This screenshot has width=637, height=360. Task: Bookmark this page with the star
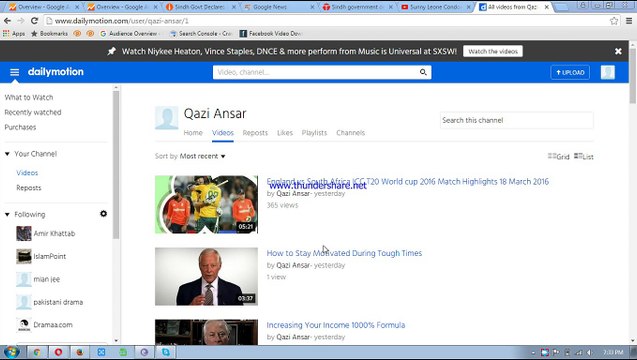[x=614, y=21]
